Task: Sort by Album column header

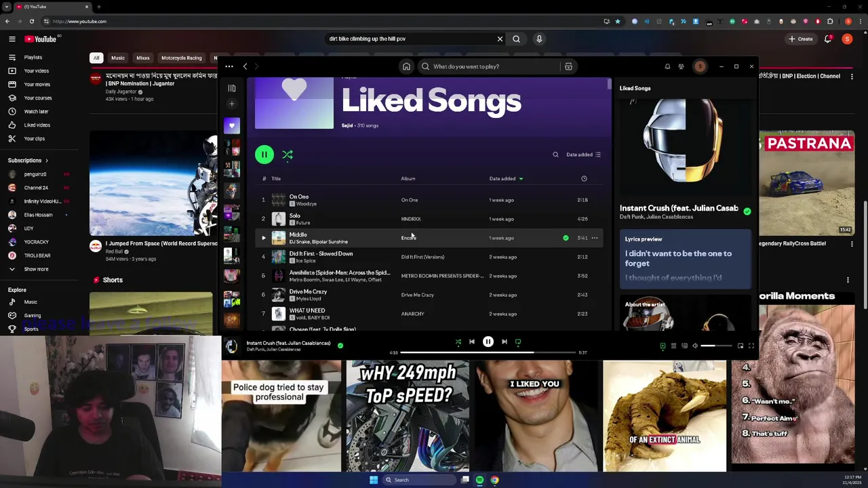Action: click(x=408, y=179)
